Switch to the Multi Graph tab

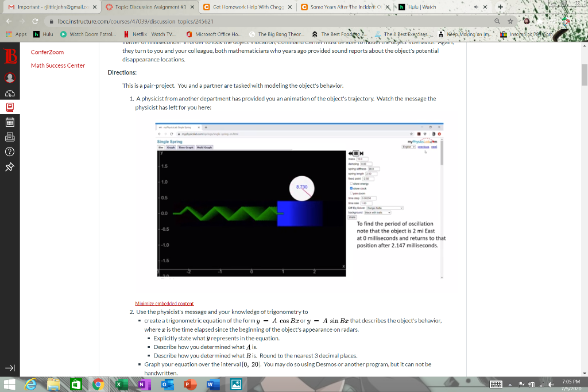click(x=205, y=147)
